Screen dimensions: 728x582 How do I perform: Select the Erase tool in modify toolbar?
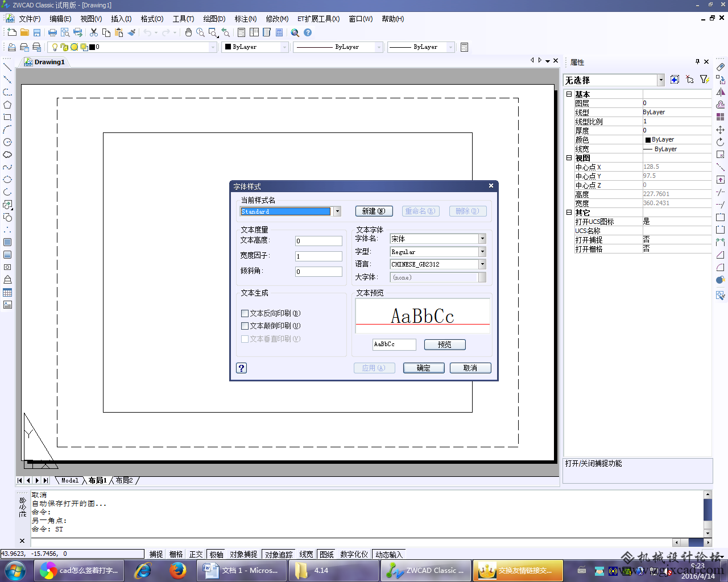click(720, 67)
